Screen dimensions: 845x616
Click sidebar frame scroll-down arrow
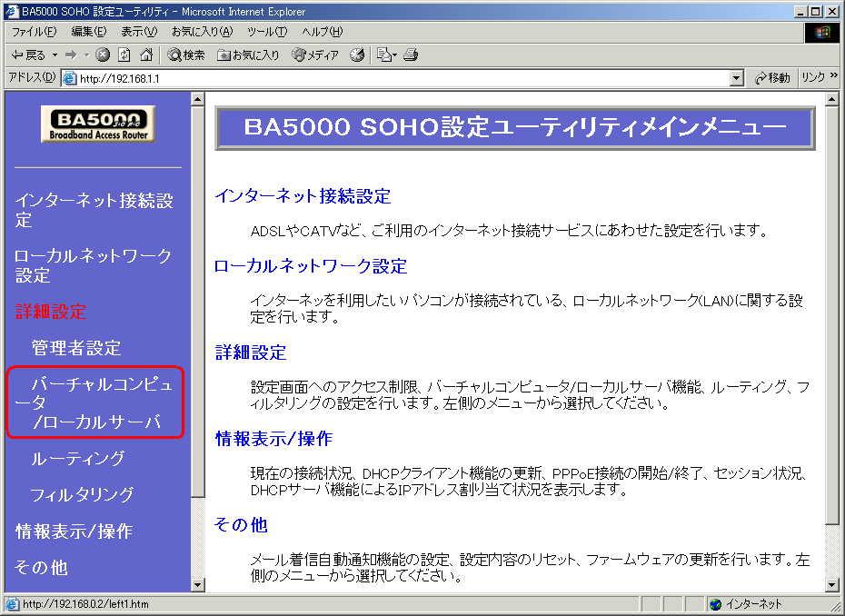198,585
